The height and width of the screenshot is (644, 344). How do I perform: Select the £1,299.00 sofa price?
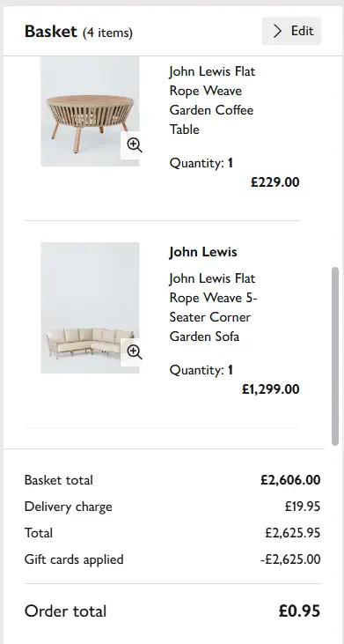[x=271, y=389]
